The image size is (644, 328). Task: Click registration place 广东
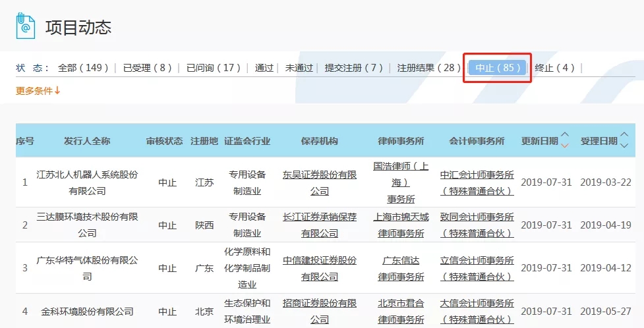coord(204,269)
